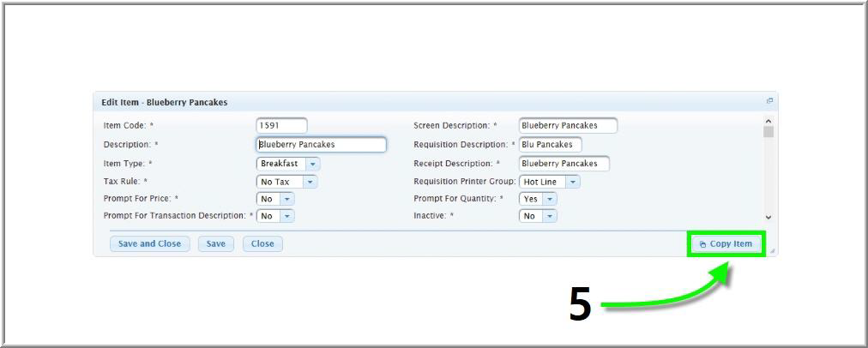Grab the dialog resize handle in corner

click(x=772, y=251)
